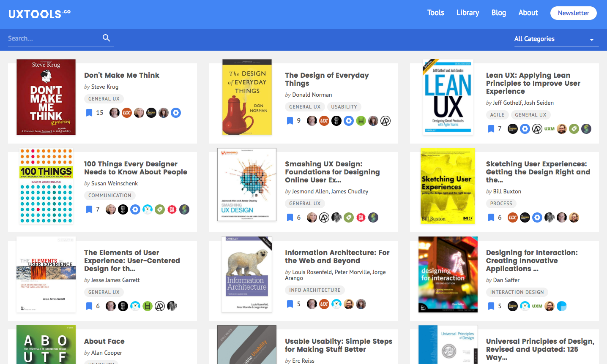Open the Usable Usability title link

[x=339, y=345]
